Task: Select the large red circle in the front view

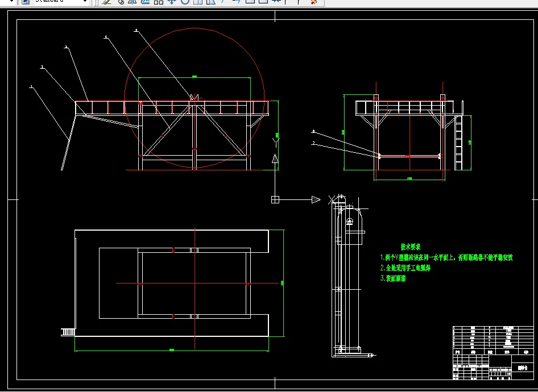Action: 194,98
